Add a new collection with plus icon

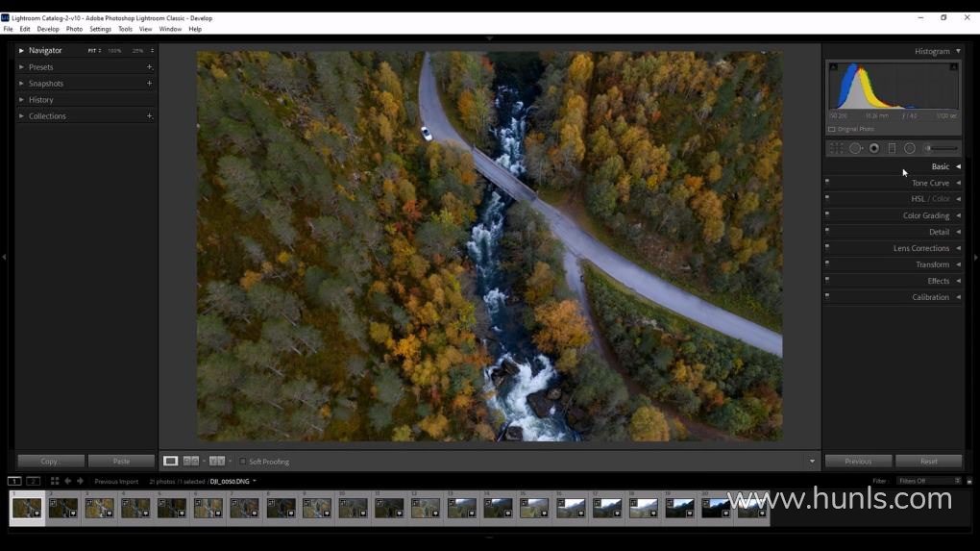click(x=149, y=115)
